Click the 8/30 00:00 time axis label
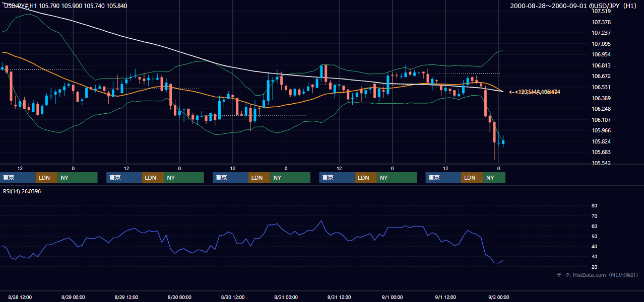644x302 pixels. pos(179,297)
